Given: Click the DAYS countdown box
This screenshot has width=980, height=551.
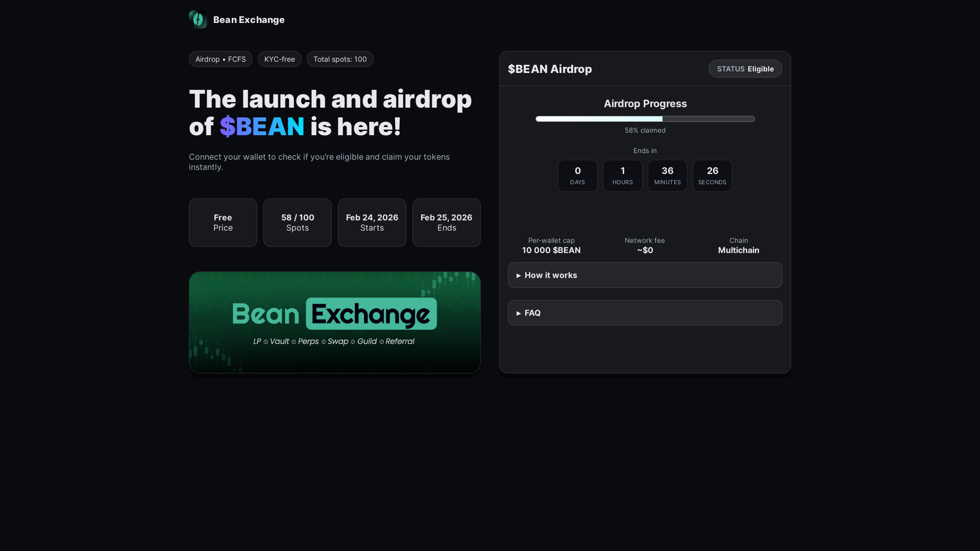Looking at the screenshot, I should pyautogui.click(x=578, y=176).
